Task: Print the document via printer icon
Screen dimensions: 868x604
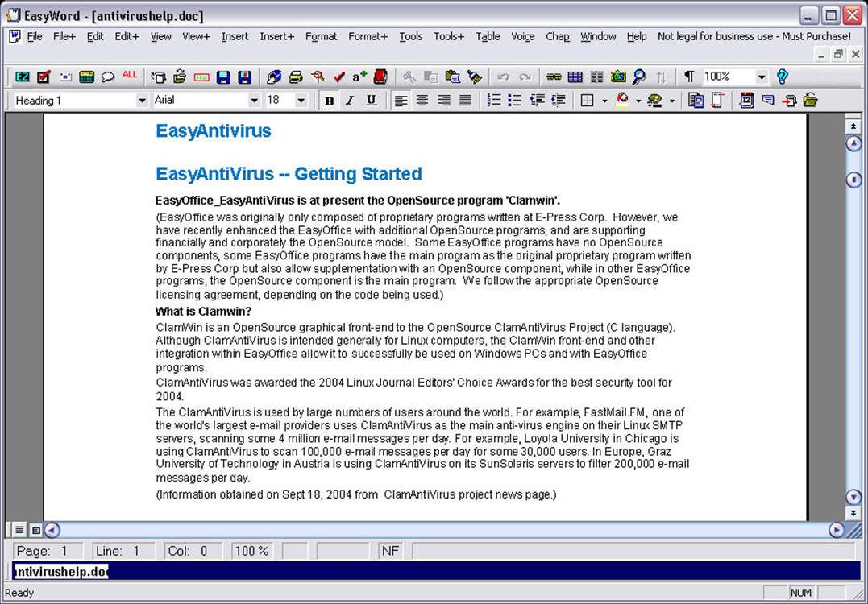Action: 296,77
